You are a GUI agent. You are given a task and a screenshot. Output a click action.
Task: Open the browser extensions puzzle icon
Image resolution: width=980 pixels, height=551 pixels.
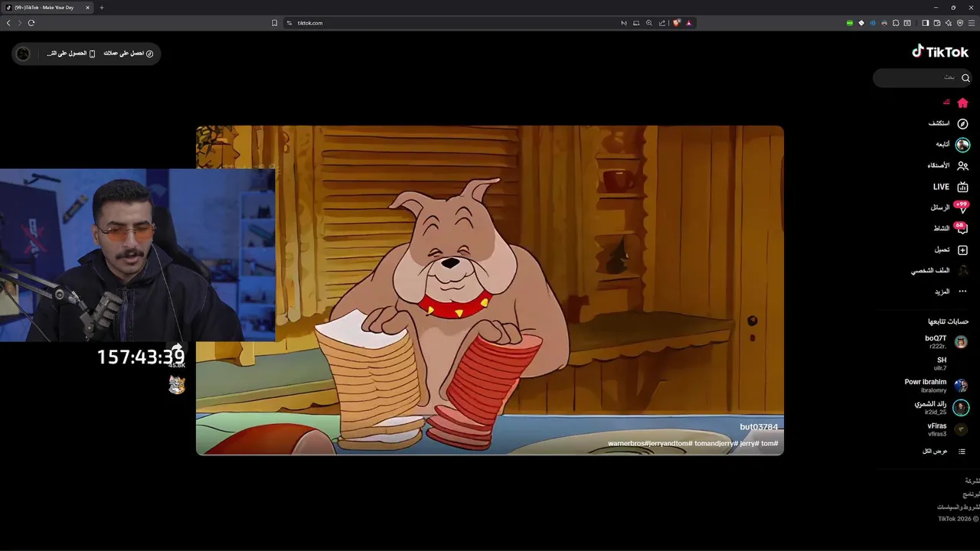896,23
